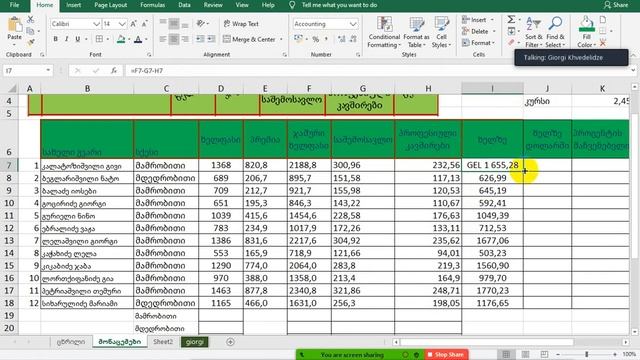This screenshot has height=360, width=640.
Task: Toggle align text right
Action: tap(185, 39)
